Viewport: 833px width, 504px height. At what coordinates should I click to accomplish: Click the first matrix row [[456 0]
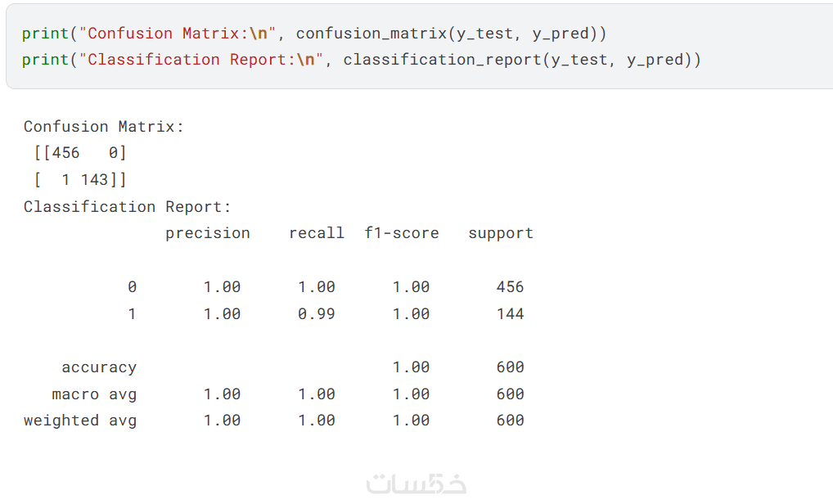click(80, 153)
